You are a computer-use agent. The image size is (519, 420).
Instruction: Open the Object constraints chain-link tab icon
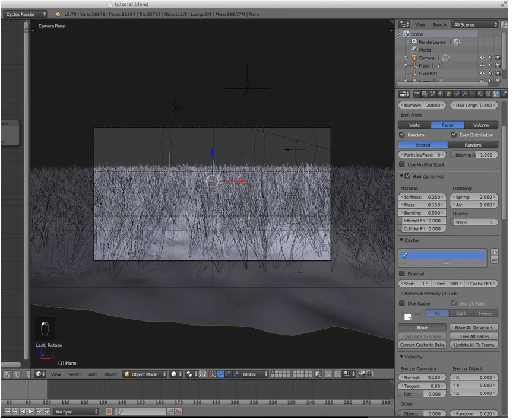click(457, 94)
